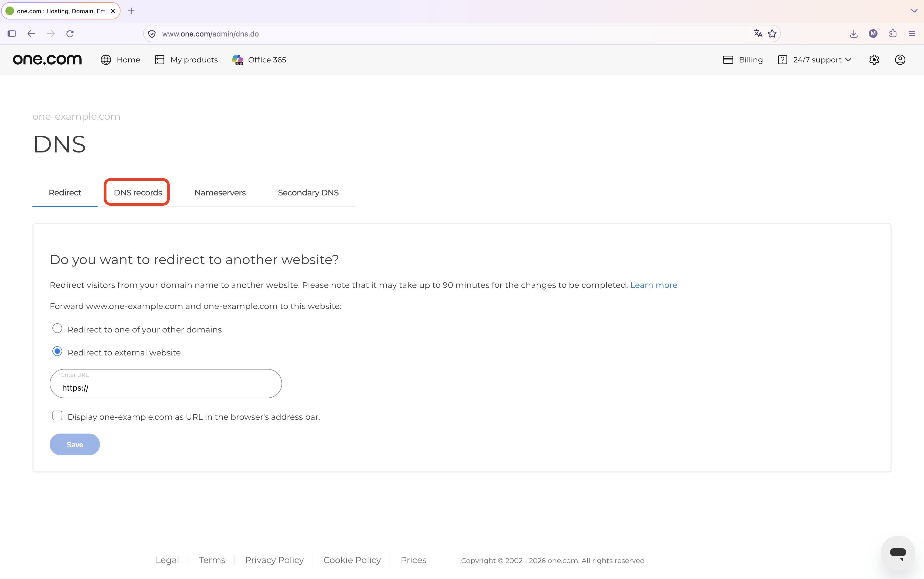Bookmark this page with the star
The image size is (924, 579).
pos(772,34)
